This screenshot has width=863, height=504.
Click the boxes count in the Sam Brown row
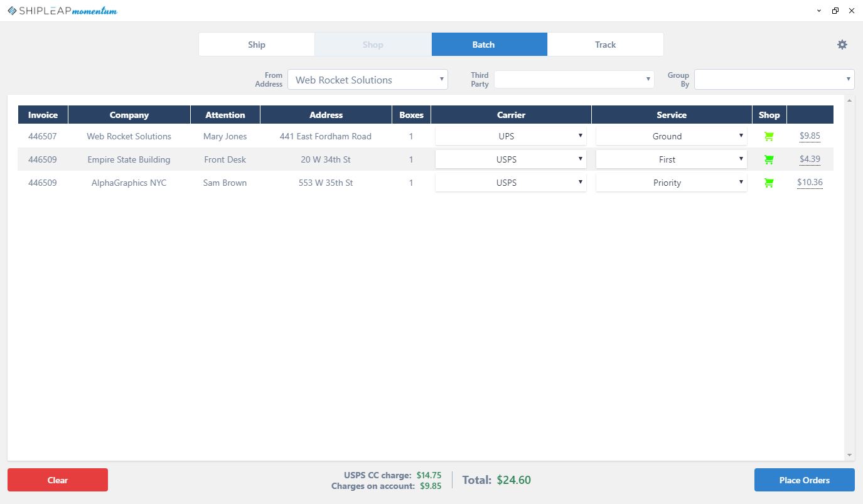412,183
